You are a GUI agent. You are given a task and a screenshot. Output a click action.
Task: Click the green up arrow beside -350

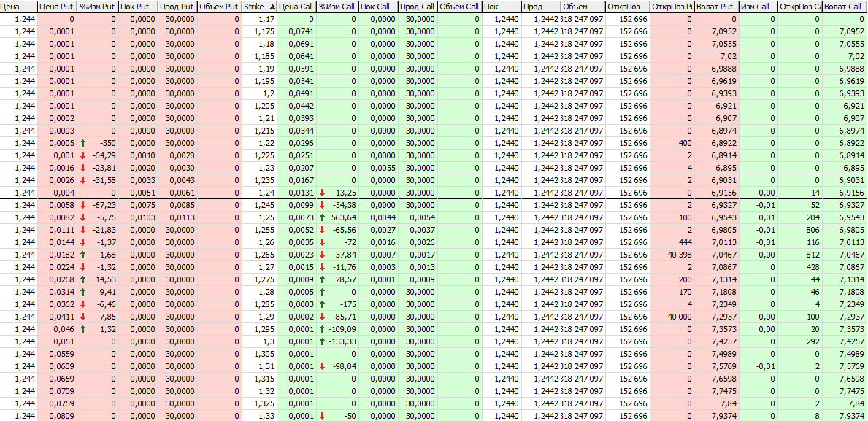[x=83, y=143]
